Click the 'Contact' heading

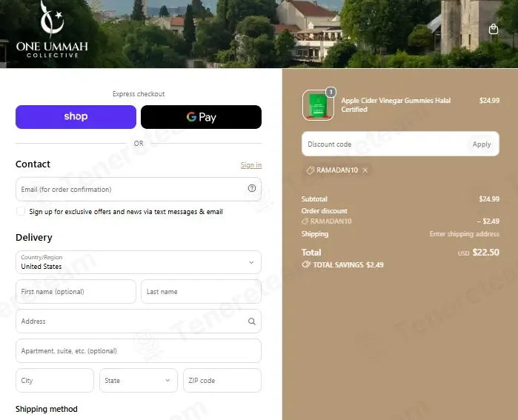(x=33, y=164)
